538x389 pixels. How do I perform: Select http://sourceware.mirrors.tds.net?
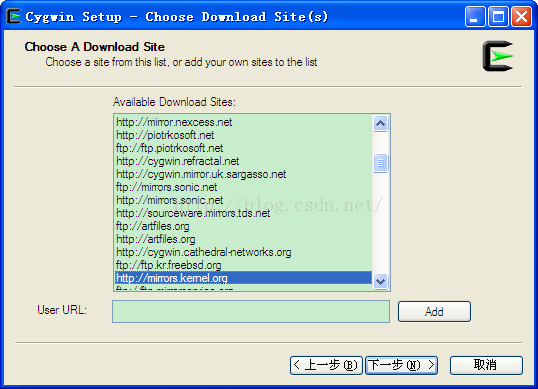(244, 213)
